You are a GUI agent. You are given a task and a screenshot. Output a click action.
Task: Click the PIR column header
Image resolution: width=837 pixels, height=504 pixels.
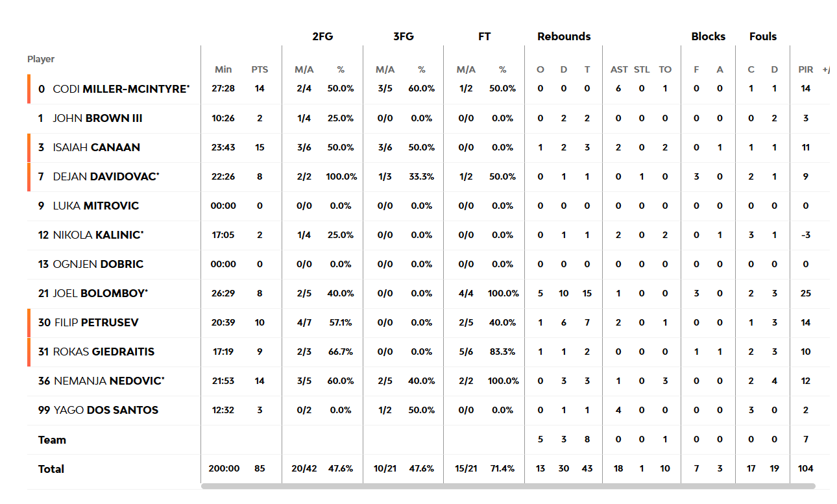(x=805, y=69)
